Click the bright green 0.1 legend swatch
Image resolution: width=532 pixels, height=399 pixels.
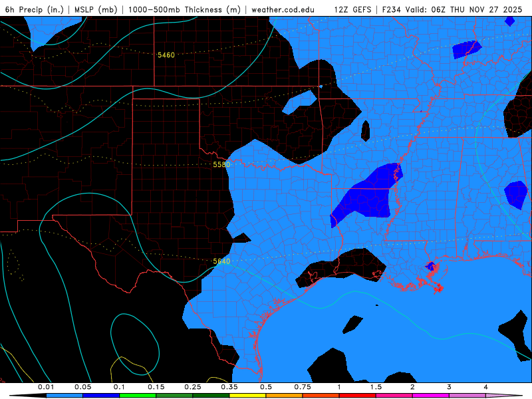point(138,396)
